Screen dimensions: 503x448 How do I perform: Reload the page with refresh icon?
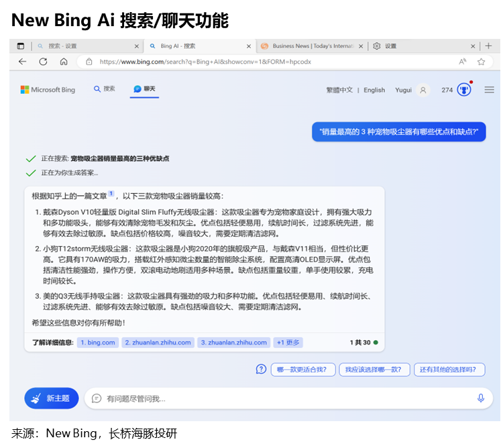coord(43,62)
